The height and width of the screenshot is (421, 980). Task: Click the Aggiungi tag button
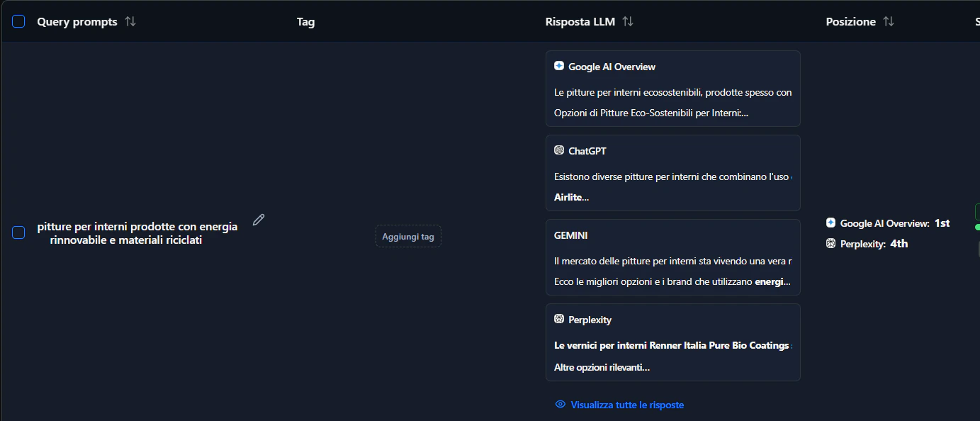[408, 237]
